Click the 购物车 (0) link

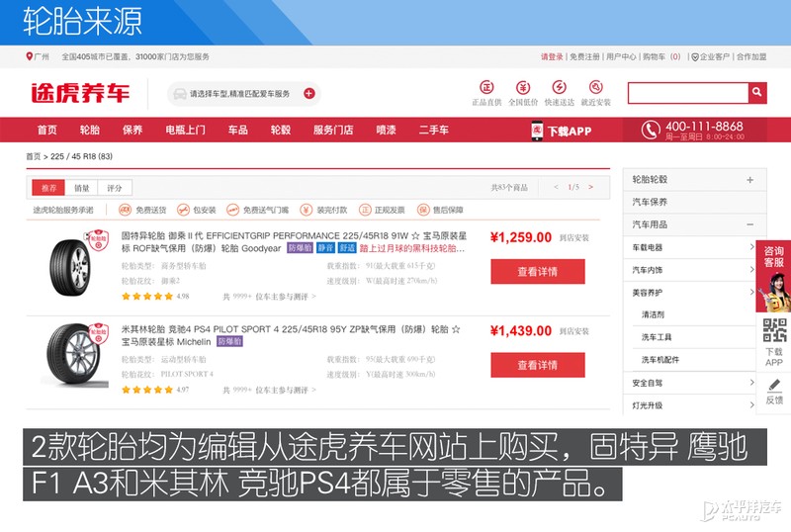(x=661, y=57)
